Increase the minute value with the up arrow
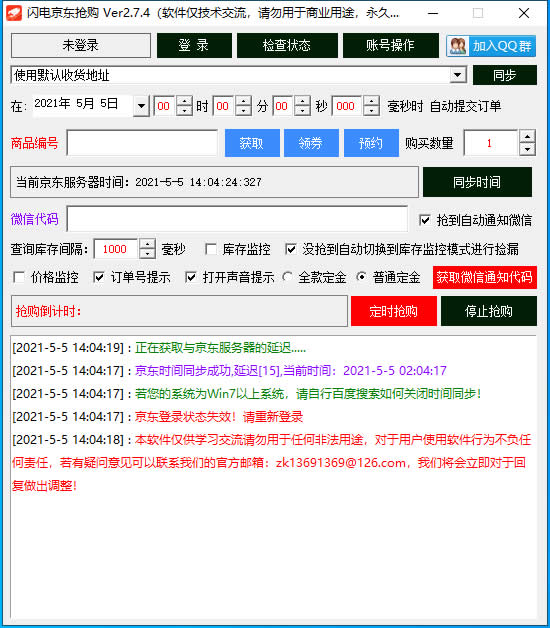The width and height of the screenshot is (550, 628). coord(244,101)
